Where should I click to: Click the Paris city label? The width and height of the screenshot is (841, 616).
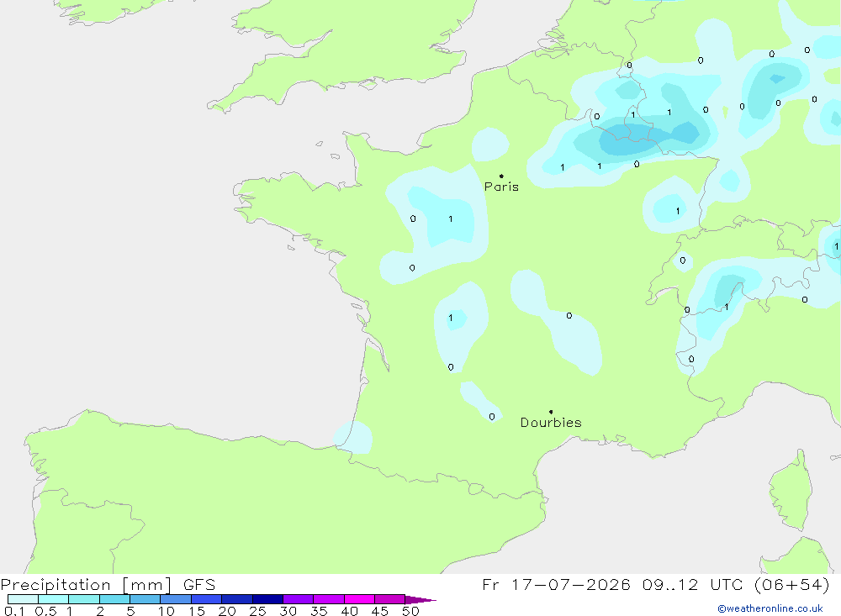tap(501, 187)
